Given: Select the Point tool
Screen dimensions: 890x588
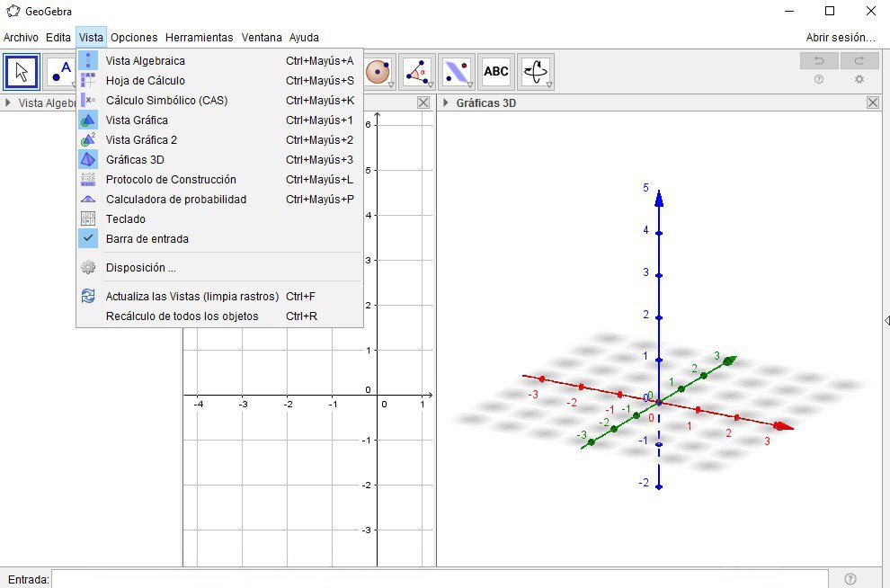Looking at the screenshot, I should click(60, 72).
